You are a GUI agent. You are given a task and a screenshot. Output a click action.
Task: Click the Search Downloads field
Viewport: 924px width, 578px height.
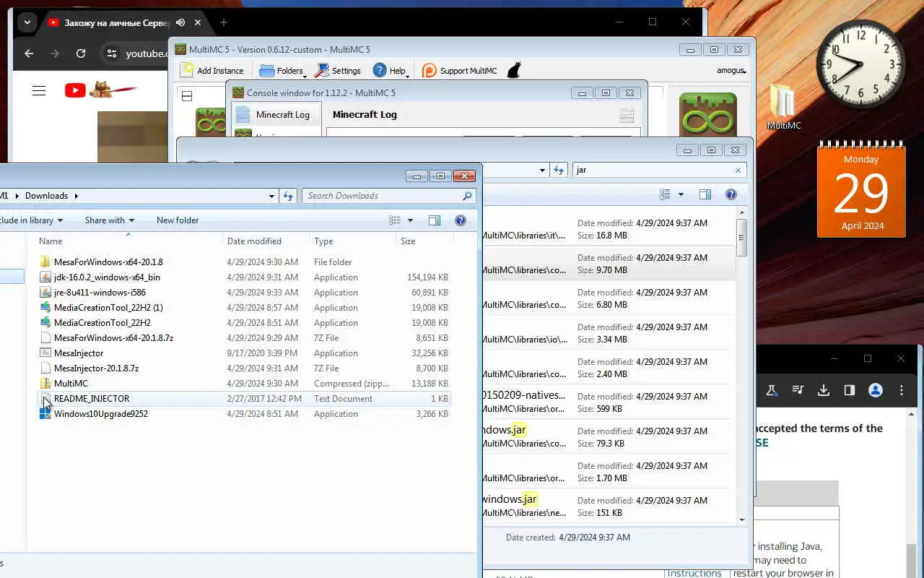tap(383, 196)
